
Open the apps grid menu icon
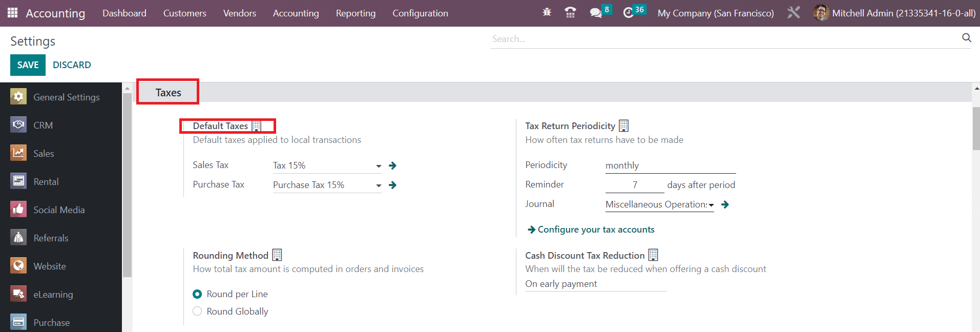[x=12, y=13]
